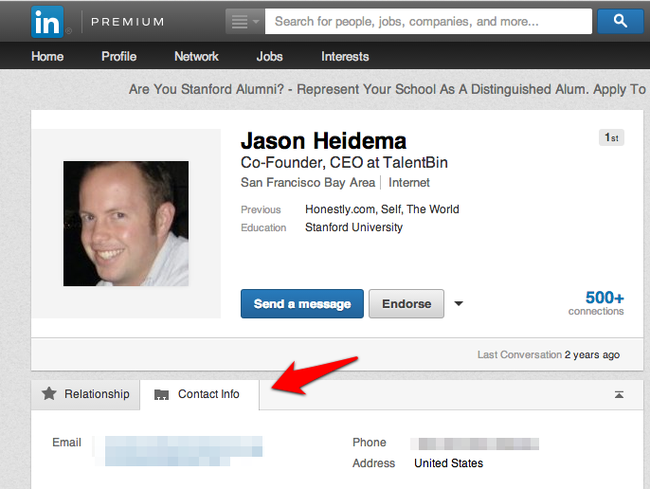Click the Contact Info card icon
This screenshot has height=489, width=650.
point(161,395)
